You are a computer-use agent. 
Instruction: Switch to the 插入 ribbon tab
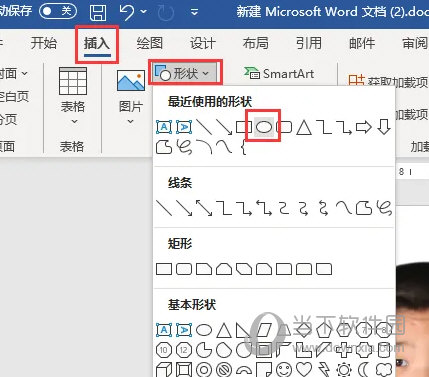[x=97, y=43]
